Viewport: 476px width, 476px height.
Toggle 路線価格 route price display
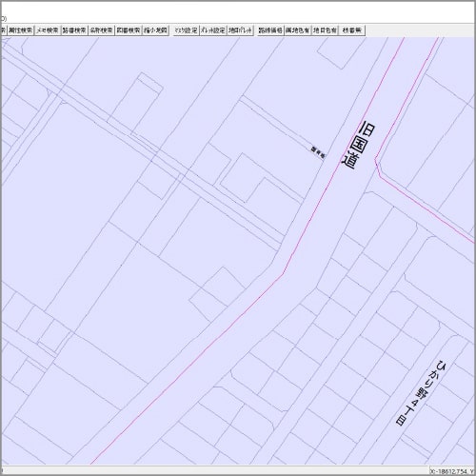(x=270, y=30)
